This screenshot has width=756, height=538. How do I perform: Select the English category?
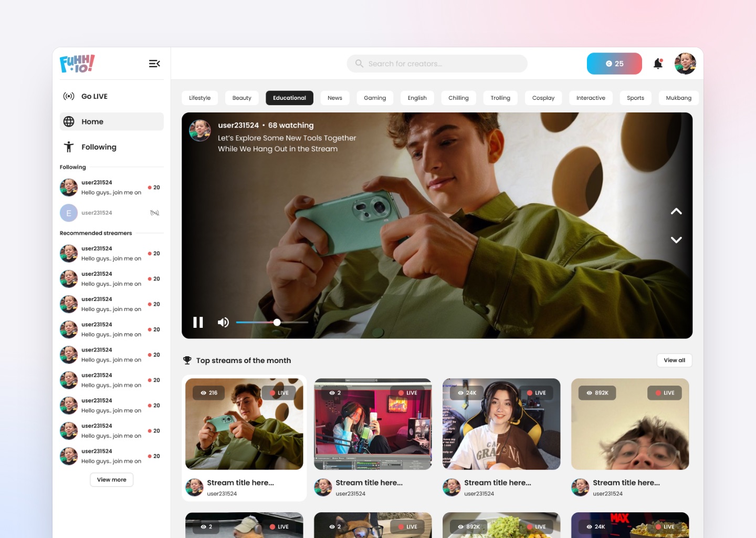(417, 98)
